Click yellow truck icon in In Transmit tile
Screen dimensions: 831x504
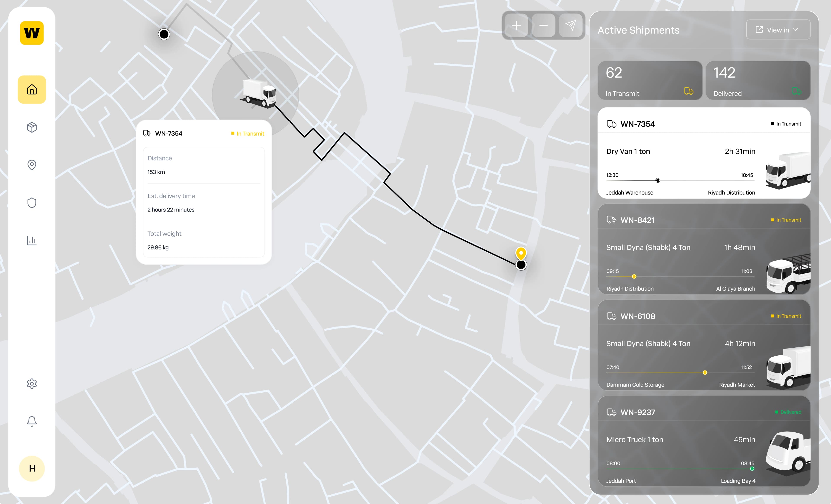[x=688, y=91]
